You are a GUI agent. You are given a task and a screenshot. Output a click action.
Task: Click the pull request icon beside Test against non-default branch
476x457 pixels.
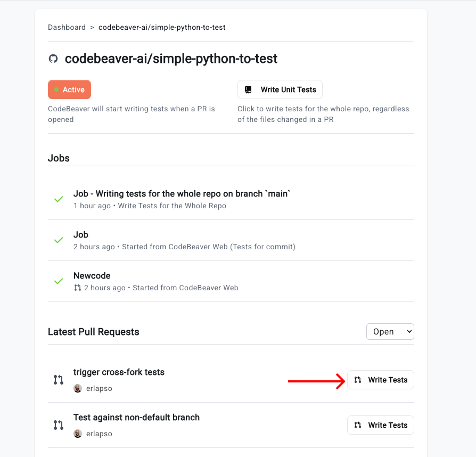58,425
